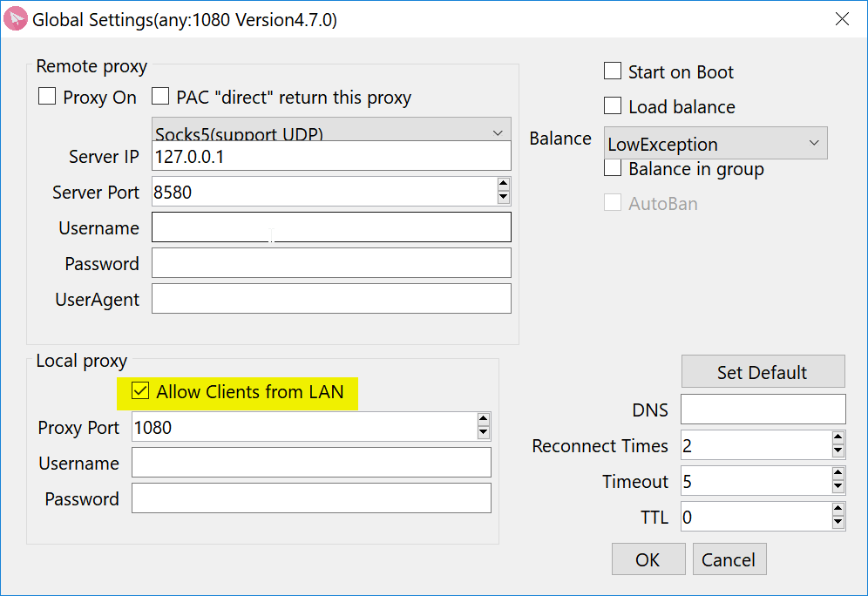
Task: Click into the DNS input field
Action: coord(763,410)
